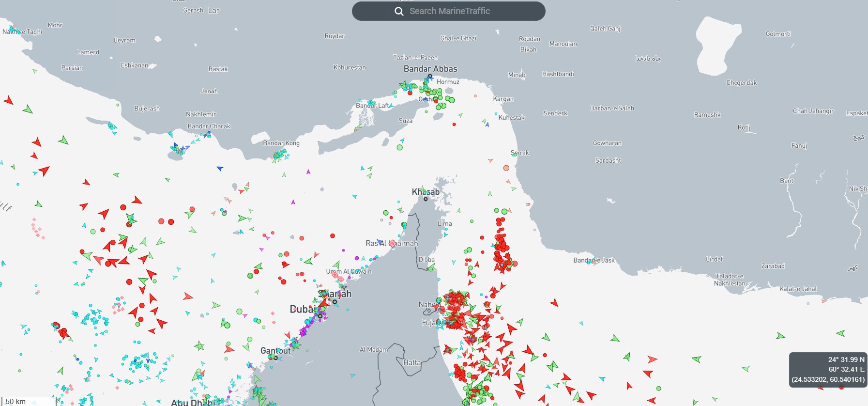Select the cyan vessel arrow south of Al Madam
Screen dimensions: 868x406
352,375
